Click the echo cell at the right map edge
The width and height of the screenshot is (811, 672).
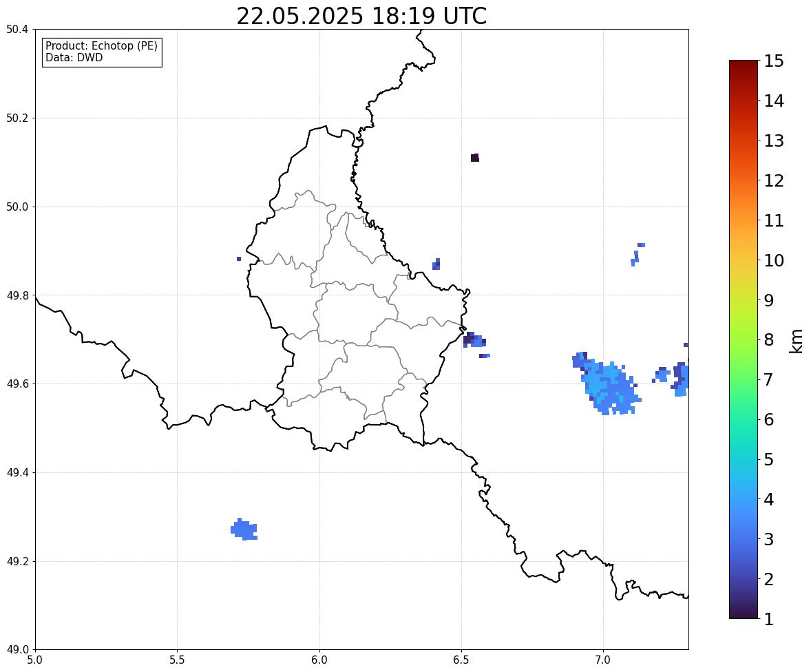click(680, 377)
